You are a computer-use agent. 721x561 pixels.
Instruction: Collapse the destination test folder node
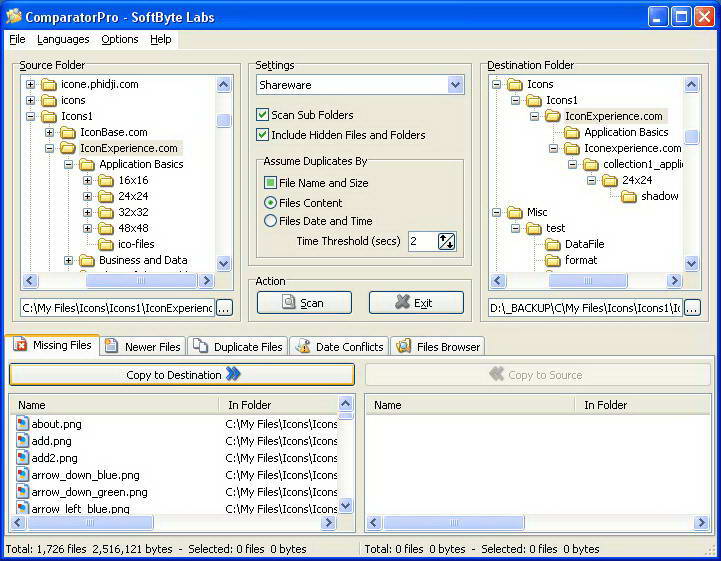pos(515,228)
